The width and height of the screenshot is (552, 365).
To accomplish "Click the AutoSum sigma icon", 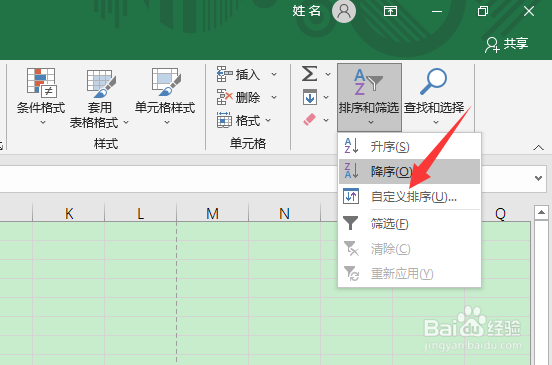I will [x=309, y=74].
